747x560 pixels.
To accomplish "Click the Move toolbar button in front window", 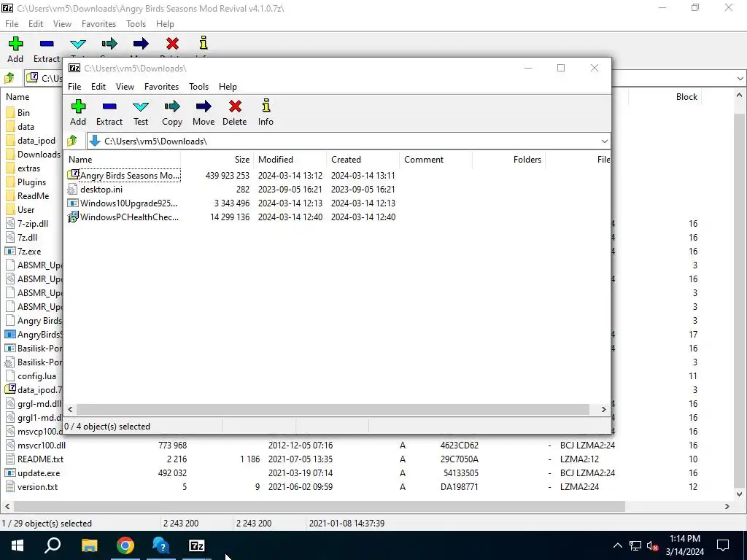I will [x=204, y=113].
